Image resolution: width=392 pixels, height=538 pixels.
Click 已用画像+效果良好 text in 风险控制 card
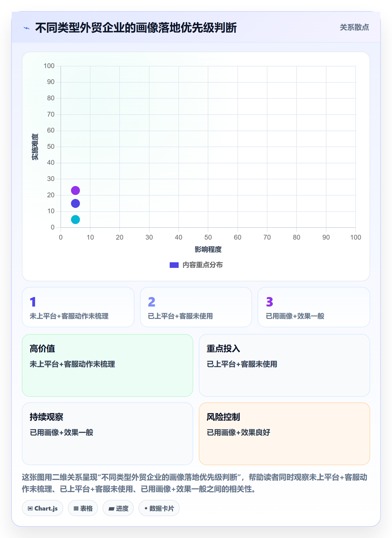pyautogui.click(x=238, y=432)
